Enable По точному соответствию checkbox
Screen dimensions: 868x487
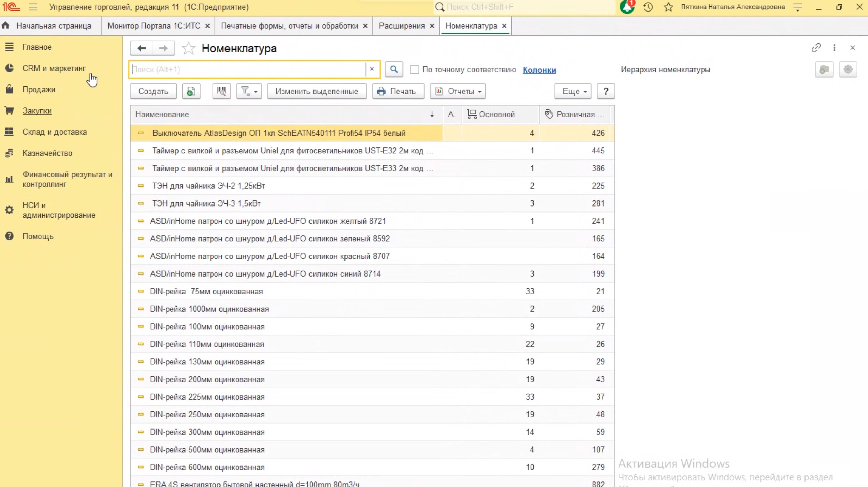(414, 70)
